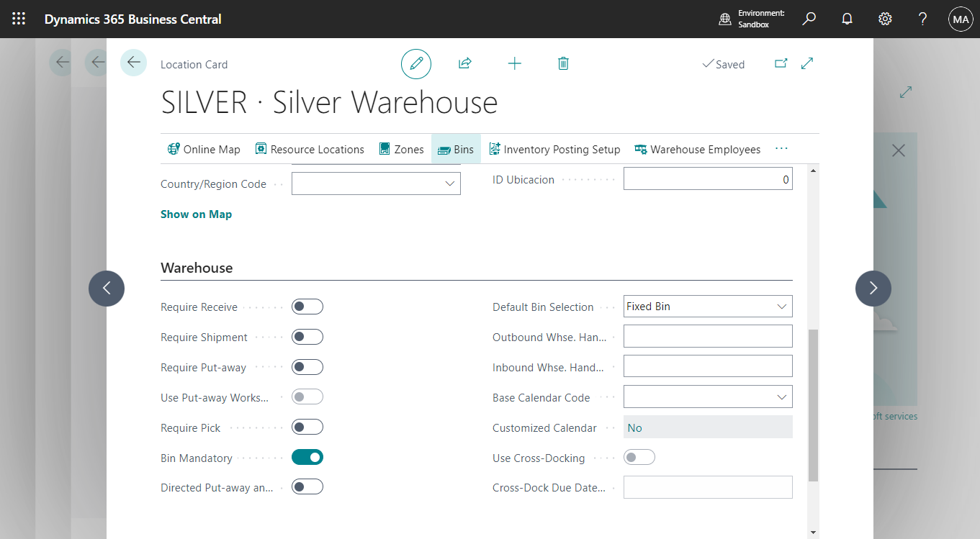This screenshot has height=539, width=980.
Task: Enable the Require Receive toggle
Action: [x=307, y=307]
